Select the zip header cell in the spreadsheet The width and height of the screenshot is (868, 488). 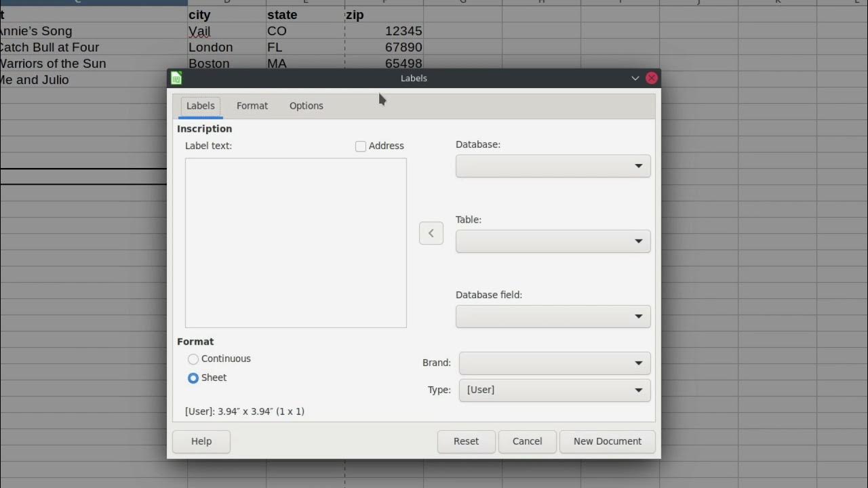coord(384,15)
